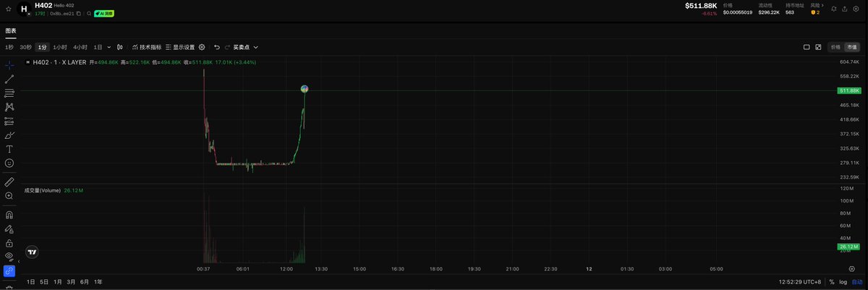868x290 pixels.
Task: Select the 1秒 interval
Action: 9,47
